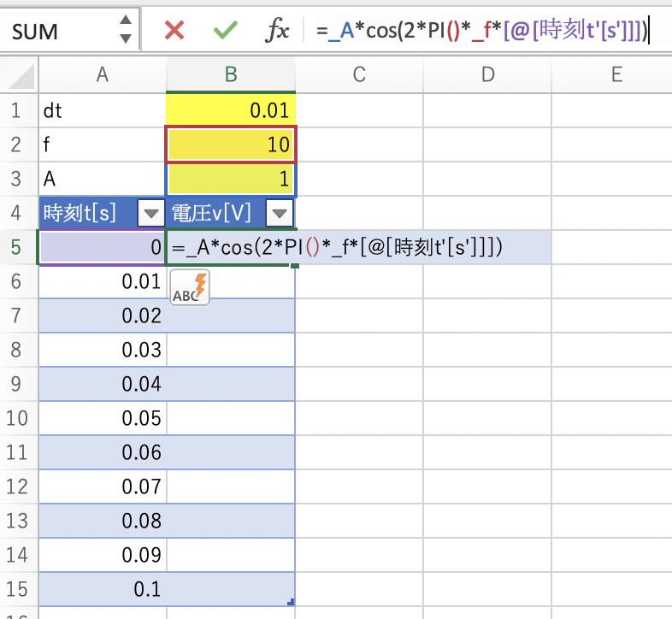Click empty cell D2

coord(487,144)
